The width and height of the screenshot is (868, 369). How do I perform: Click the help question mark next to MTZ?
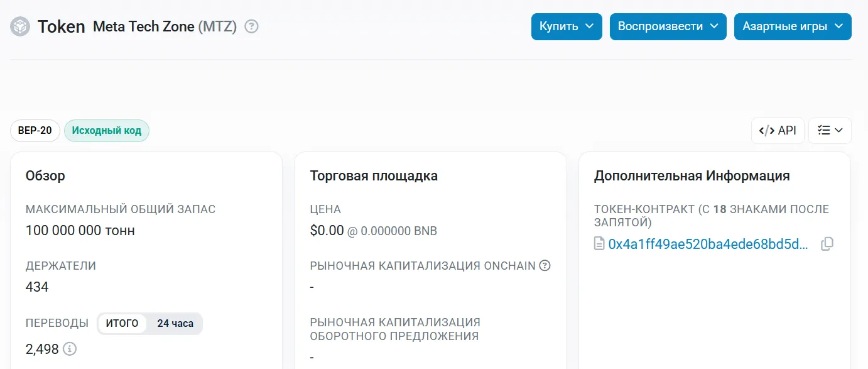(x=251, y=26)
